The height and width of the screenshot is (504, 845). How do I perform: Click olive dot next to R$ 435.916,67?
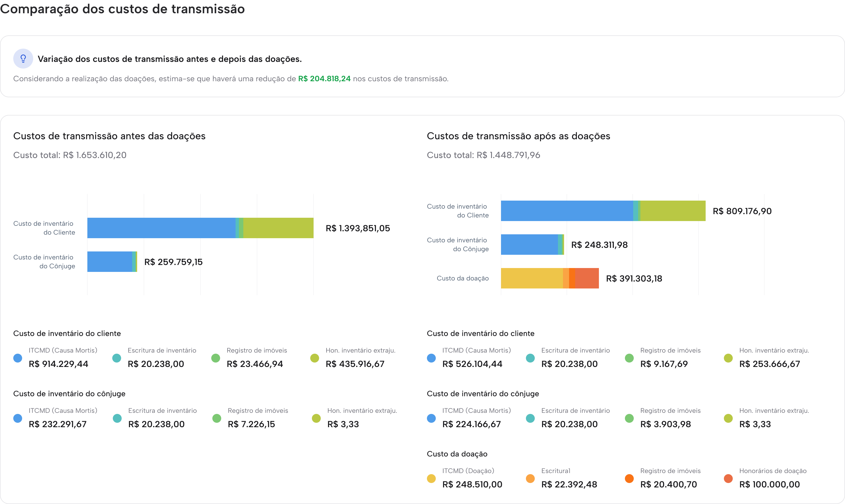pyautogui.click(x=315, y=358)
